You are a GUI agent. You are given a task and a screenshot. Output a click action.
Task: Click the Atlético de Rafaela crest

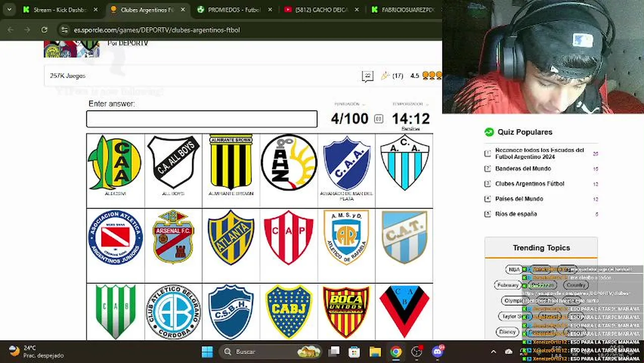point(346,237)
